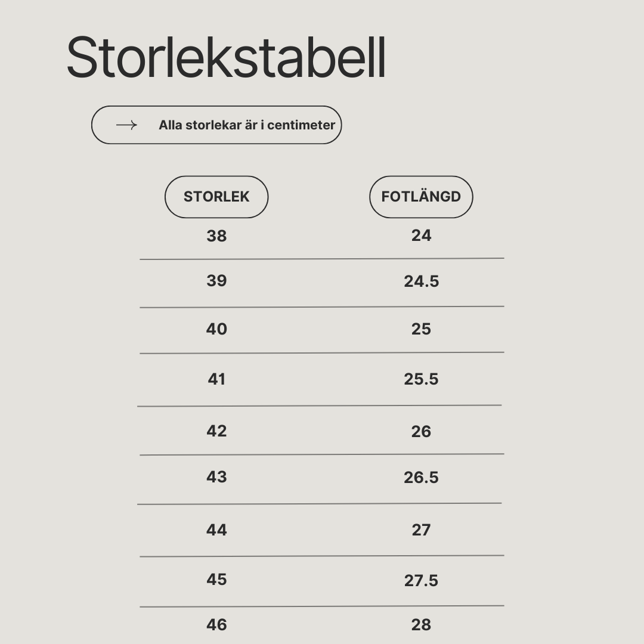Select size 40 in the table

click(x=216, y=329)
